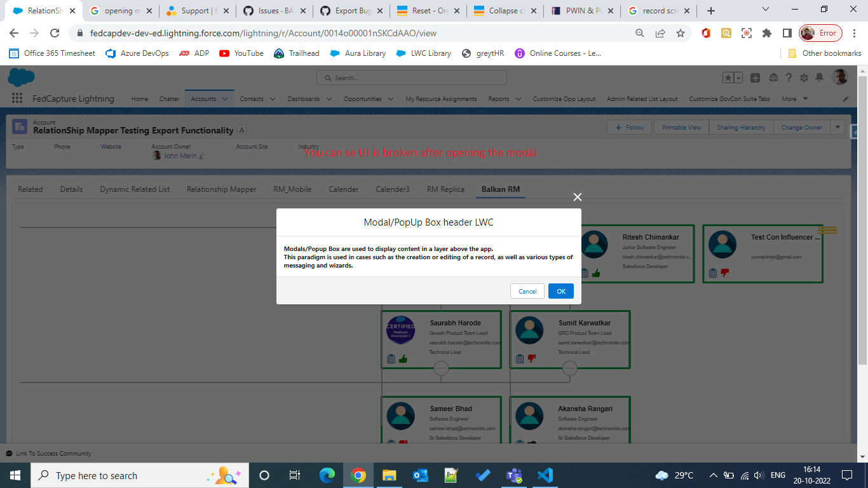This screenshot has width=868, height=488.
Task: Open Visual Studio Code from the taskbar
Action: (545, 475)
